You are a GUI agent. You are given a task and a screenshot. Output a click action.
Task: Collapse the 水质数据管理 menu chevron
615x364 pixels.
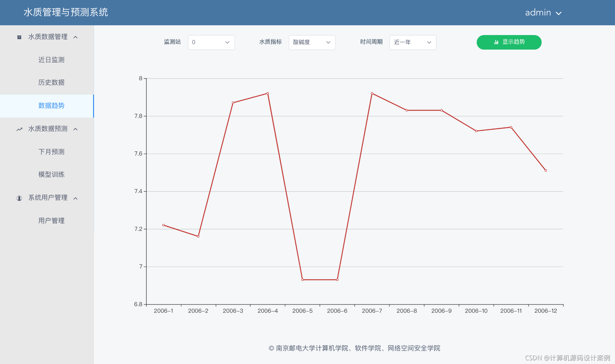pyautogui.click(x=75, y=37)
